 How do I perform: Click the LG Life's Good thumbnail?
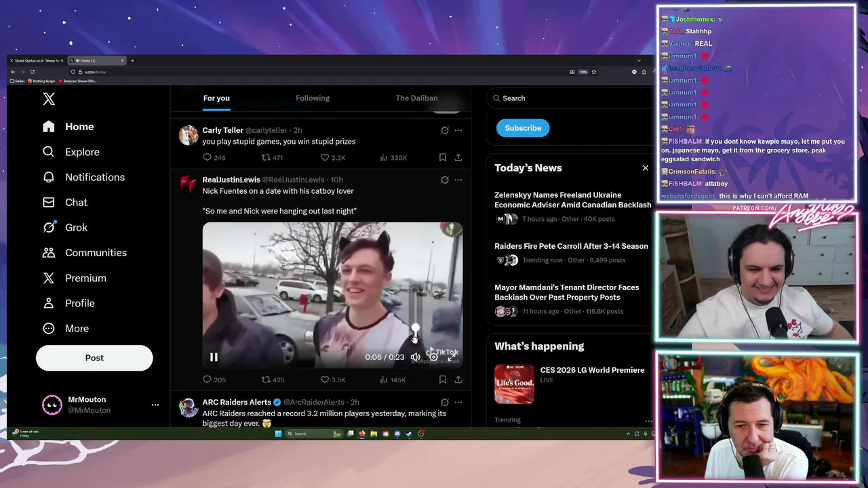[514, 384]
